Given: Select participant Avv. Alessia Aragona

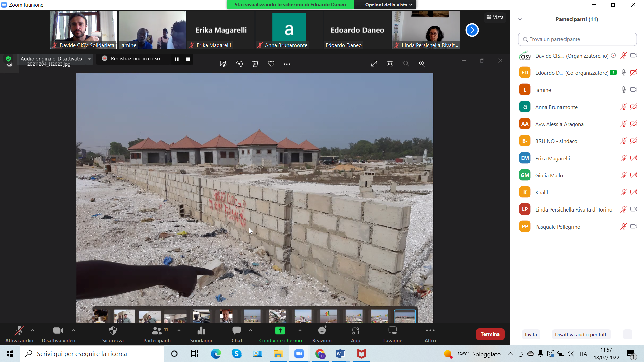Looking at the screenshot, I should [x=577, y=124].
